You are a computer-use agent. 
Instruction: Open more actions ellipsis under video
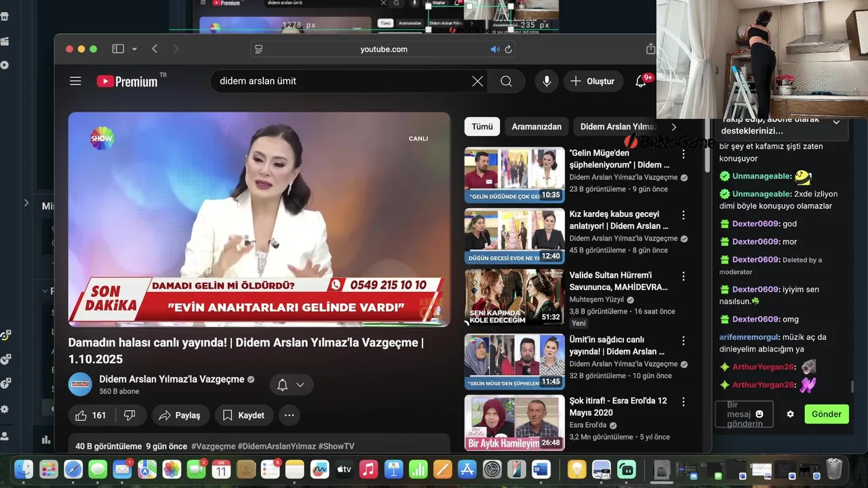tap(290, 415)
